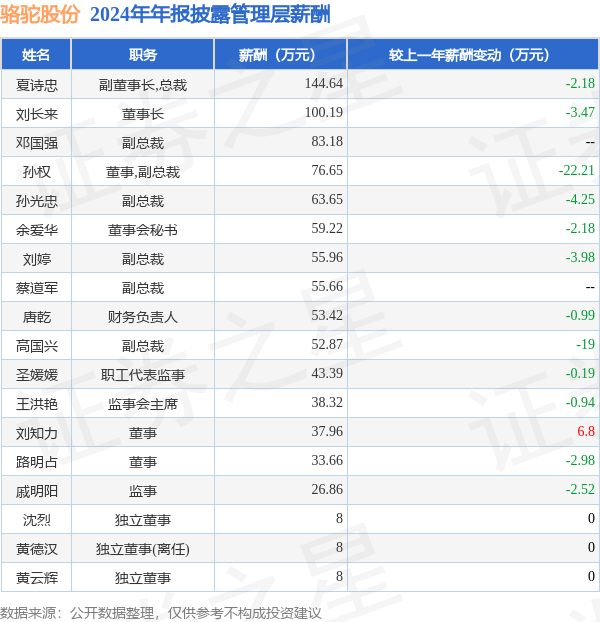600x622 pixels.
Task: Select the name 邓国强
Action: [37, 143]
